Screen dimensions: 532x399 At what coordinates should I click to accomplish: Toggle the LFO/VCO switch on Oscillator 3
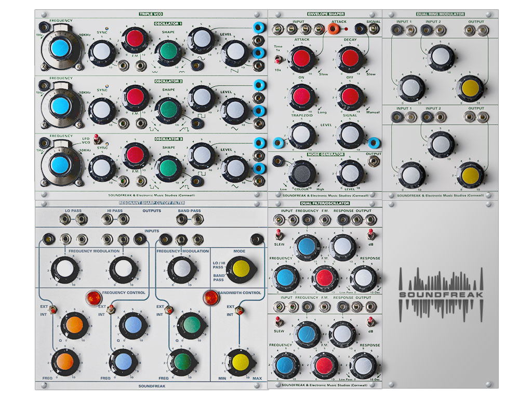pyautogui.click(x=96, y=138)
